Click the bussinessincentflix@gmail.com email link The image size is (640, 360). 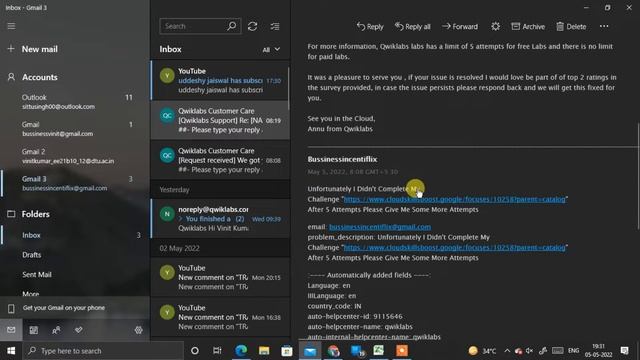click(380, 227)
